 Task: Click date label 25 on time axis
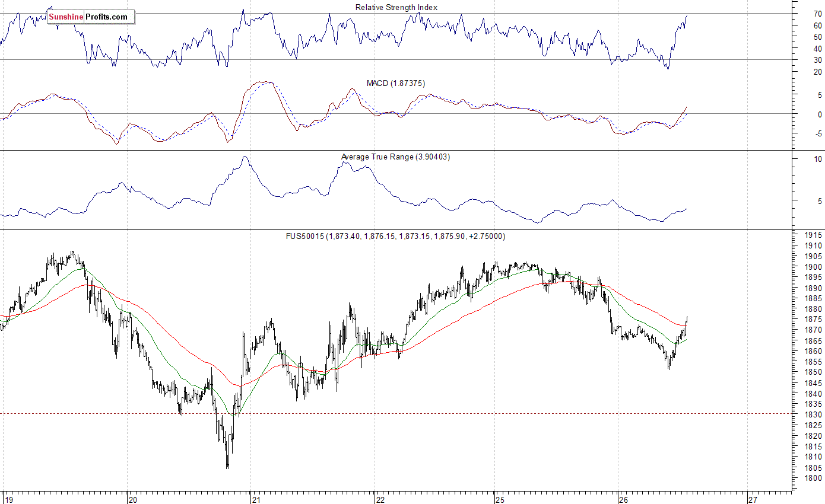tap(500, 499)
